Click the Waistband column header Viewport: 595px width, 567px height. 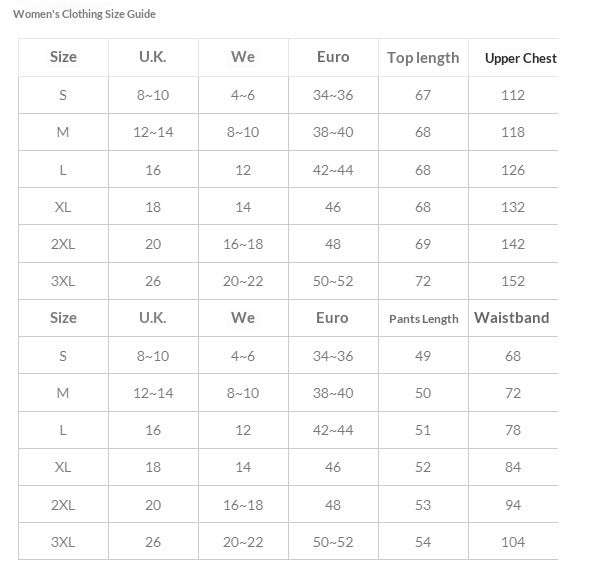(x=512, y=318)
